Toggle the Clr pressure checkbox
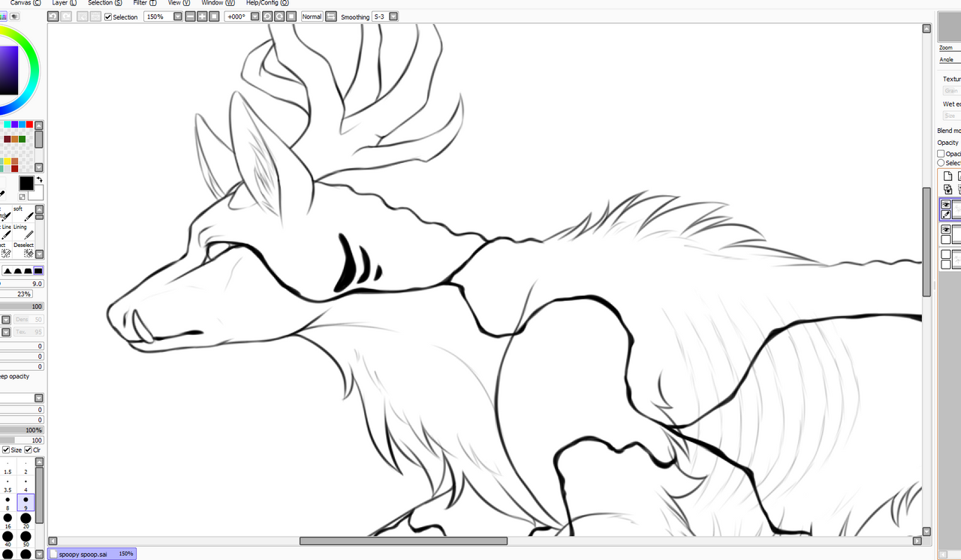 [x=29, y=450]
